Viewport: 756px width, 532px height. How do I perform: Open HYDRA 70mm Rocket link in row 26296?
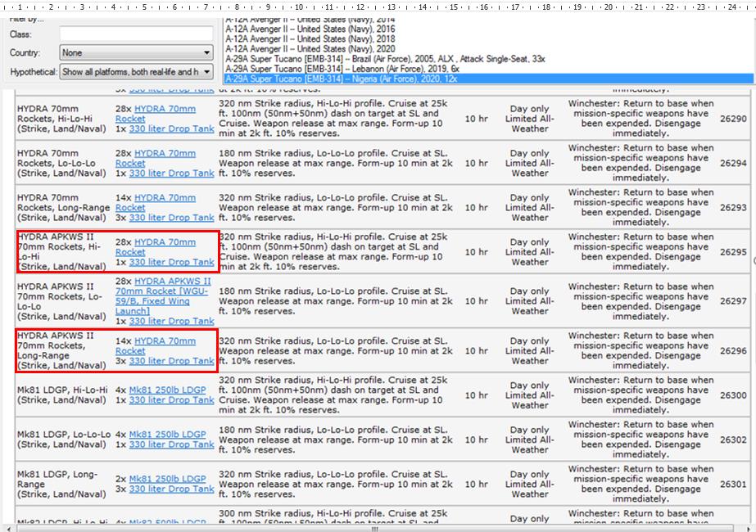pos(156,345)
